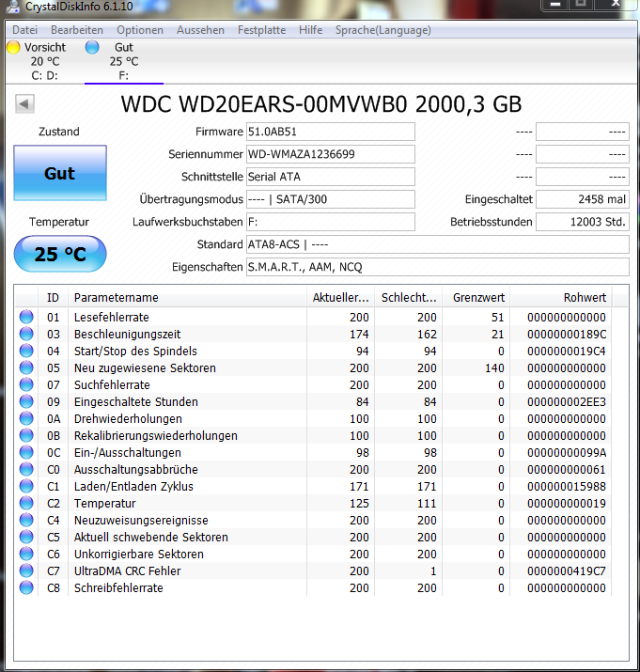Screen dimensions: 640x672
Task: Click status icon of Start/Stop des Spindels row
Action: 26,351
